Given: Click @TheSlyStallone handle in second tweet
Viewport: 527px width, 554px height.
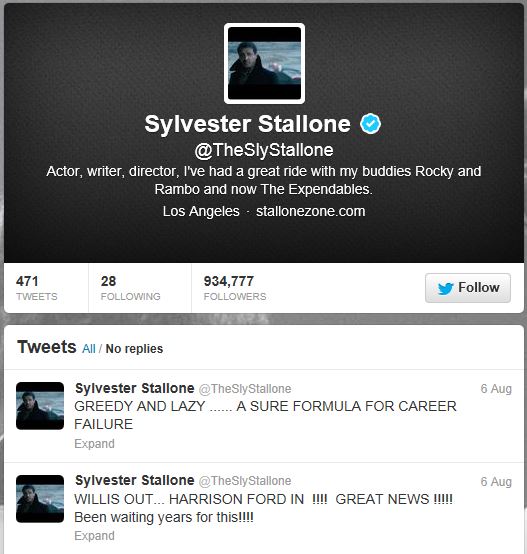Looking at the screenshot, I should [x=245, y=481].
